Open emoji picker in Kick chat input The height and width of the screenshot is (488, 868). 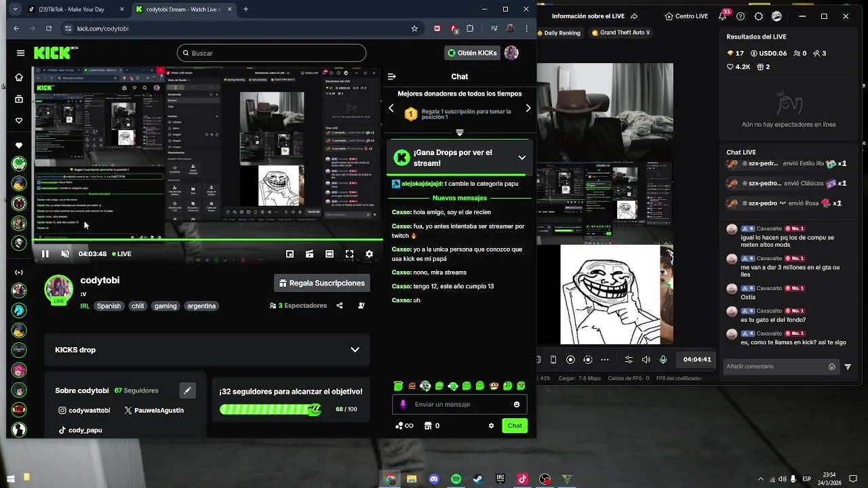(x=517, y=405)
